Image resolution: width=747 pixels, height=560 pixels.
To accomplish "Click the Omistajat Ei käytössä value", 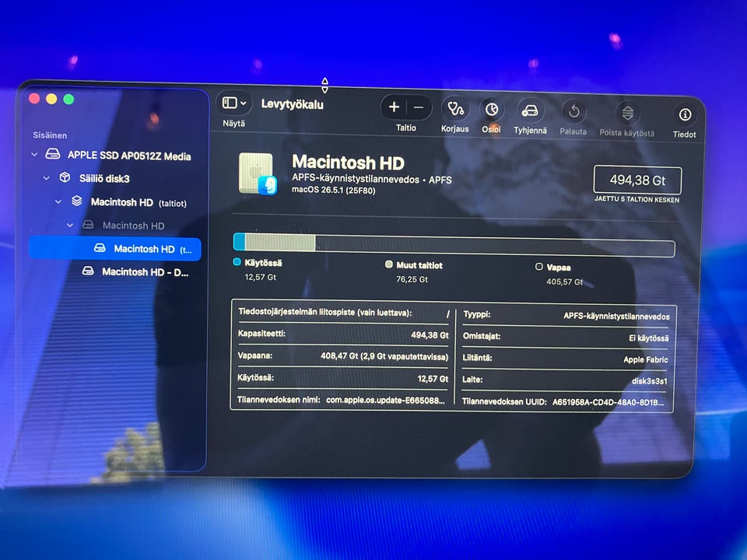I will pos(648,338).
